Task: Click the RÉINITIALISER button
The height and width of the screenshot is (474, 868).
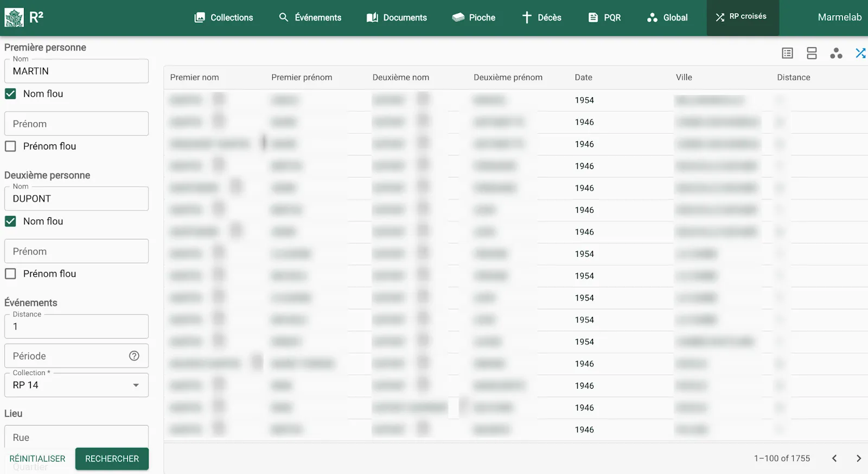Action: pos(37,459)
